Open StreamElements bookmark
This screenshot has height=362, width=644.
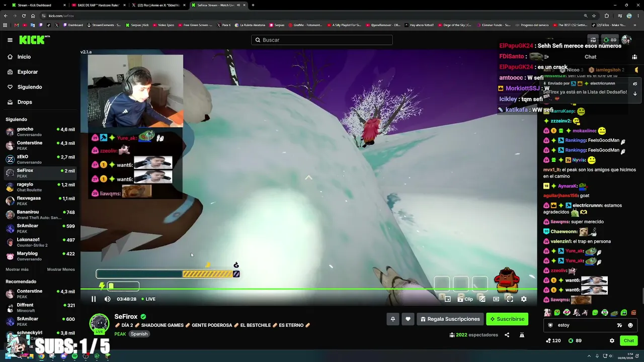pyautogui.click(x=104, y=25)
